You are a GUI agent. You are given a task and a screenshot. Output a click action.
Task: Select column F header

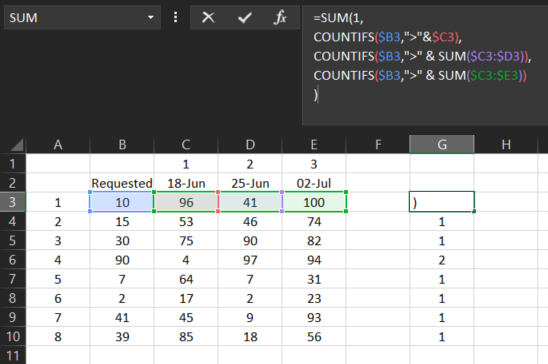[378, 144]
